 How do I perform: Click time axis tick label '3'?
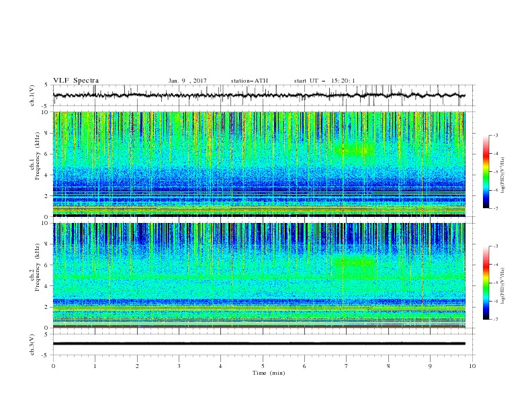(179, 366)
